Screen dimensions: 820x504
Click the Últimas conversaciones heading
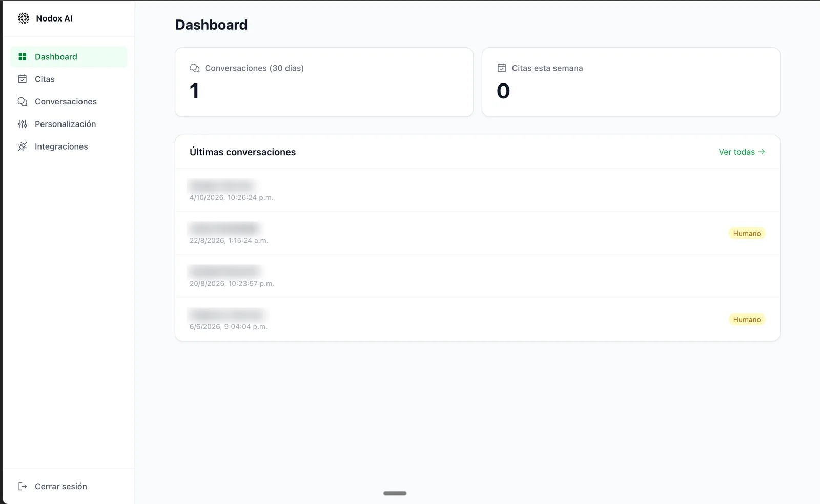[x=242, y=152]
